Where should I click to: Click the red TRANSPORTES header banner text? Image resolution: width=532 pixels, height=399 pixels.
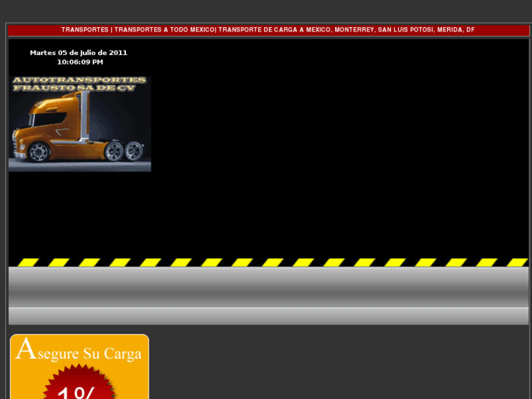[268, 30]
